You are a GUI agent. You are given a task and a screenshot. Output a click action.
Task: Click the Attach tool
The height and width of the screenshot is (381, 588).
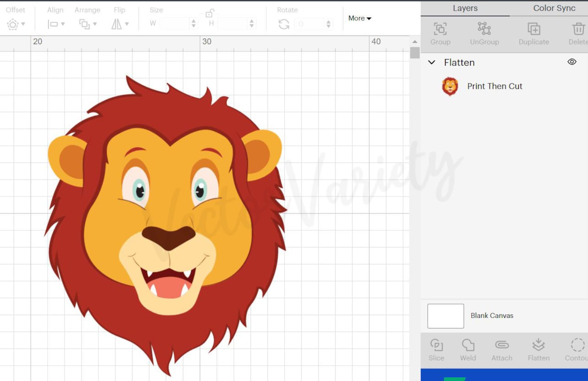tap(502, 350)
